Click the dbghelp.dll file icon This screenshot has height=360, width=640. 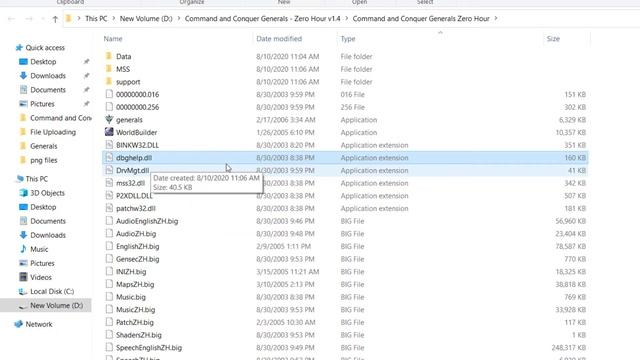[109, 157]
